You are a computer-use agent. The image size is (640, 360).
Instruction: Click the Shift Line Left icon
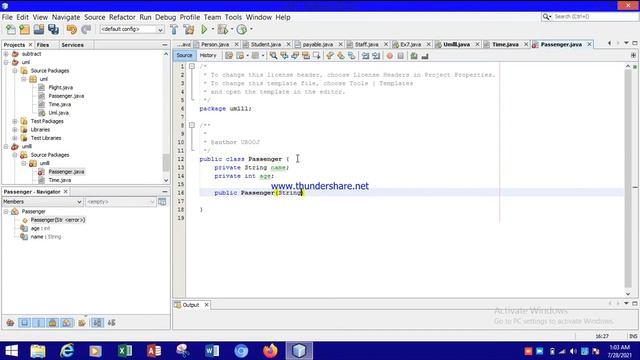pyautogui.click(x=365, y=56)
